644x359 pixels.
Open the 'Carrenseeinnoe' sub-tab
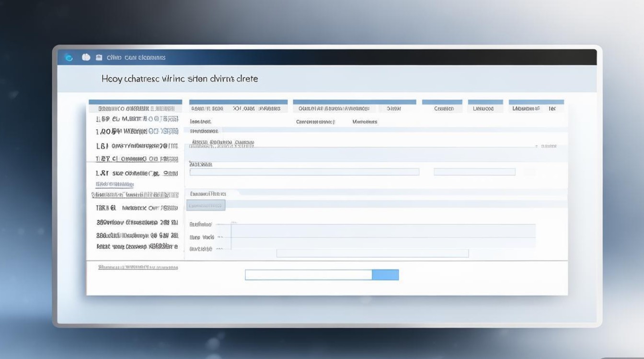pyautogui.click(x=315, y=122)
